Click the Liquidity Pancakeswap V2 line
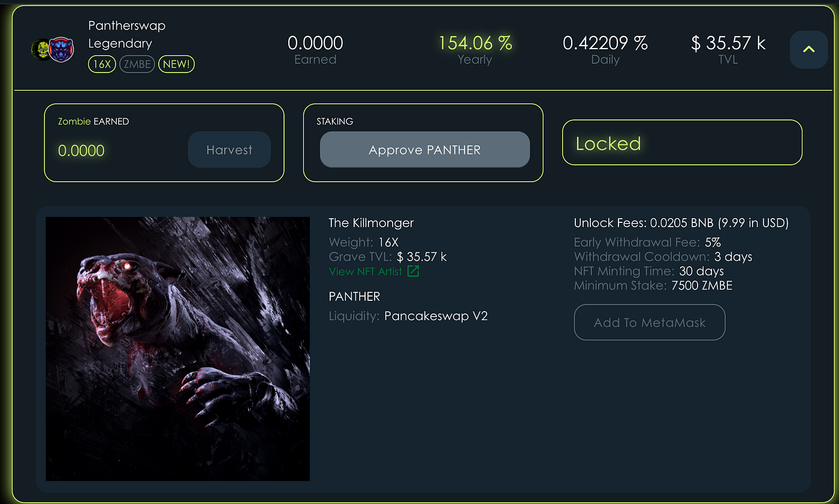This screenshot has height=504, width=839. tap(408, 316)
